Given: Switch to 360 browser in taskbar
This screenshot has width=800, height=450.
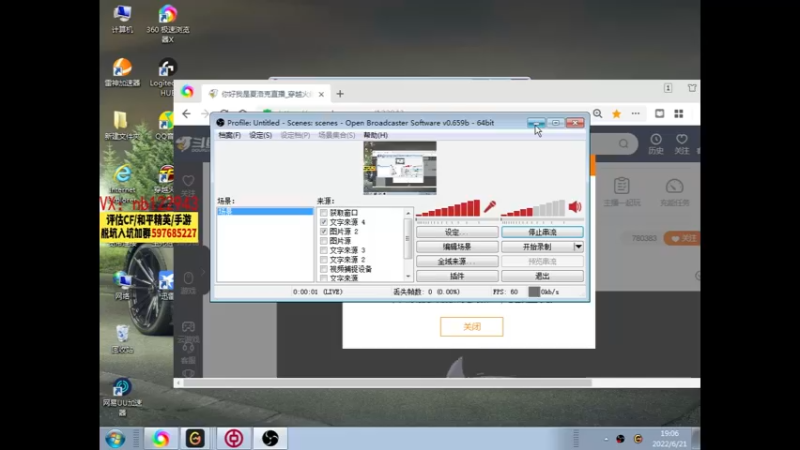Looking at the screenshot, I should [161, 438].
